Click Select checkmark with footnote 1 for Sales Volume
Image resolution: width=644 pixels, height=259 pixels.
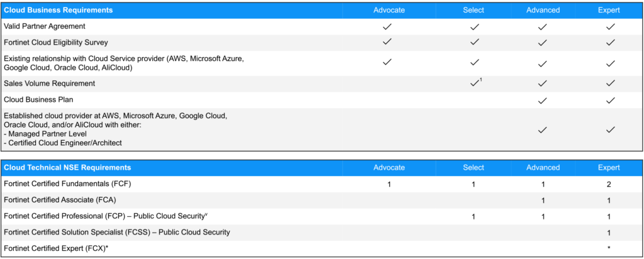click(x=475, y=82)
